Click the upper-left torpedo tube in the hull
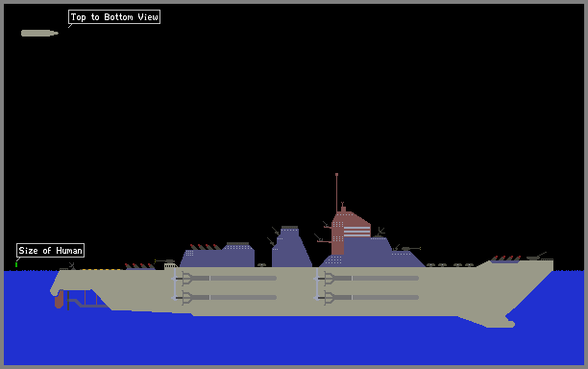 [225, 278]
